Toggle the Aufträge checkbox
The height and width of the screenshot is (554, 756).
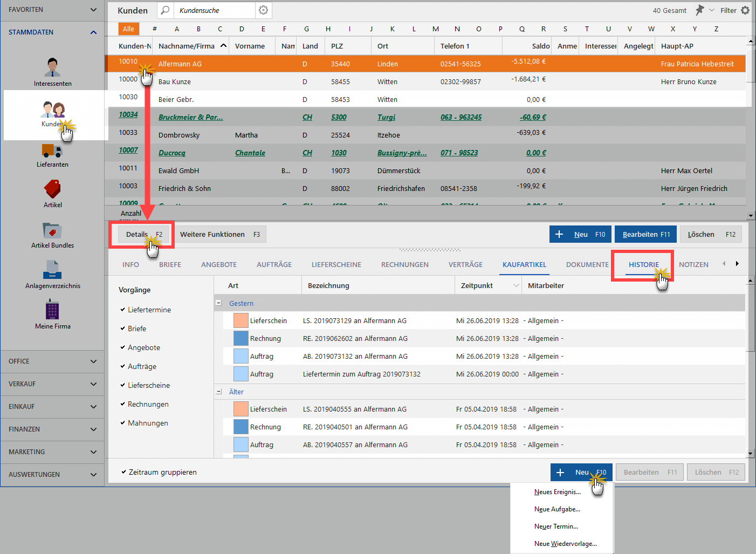pos(123,366)
